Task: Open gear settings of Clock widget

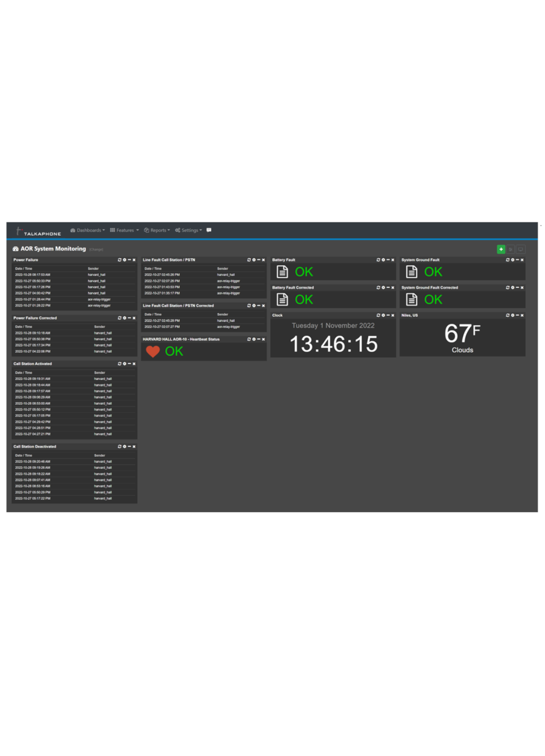Action: click(x=383, y=315)
